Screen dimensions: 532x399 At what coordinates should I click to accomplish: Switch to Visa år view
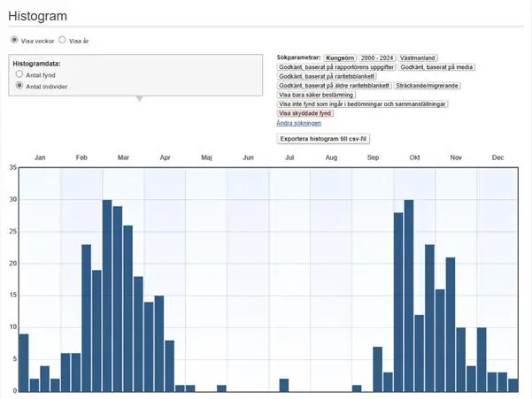click(63, 40)
